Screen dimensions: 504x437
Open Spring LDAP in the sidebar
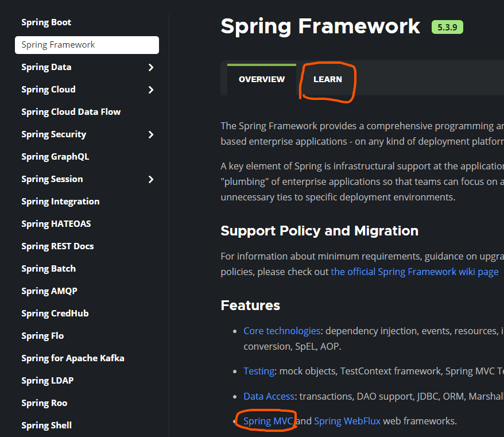click(47, 381)
